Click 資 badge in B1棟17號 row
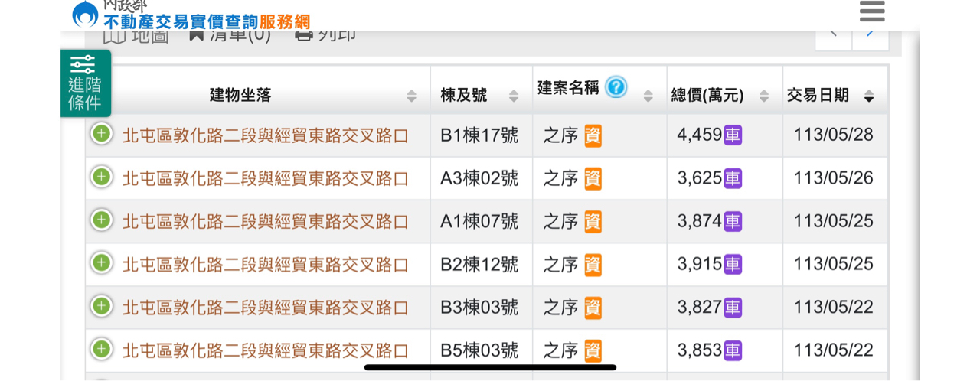 click(593, 135)
